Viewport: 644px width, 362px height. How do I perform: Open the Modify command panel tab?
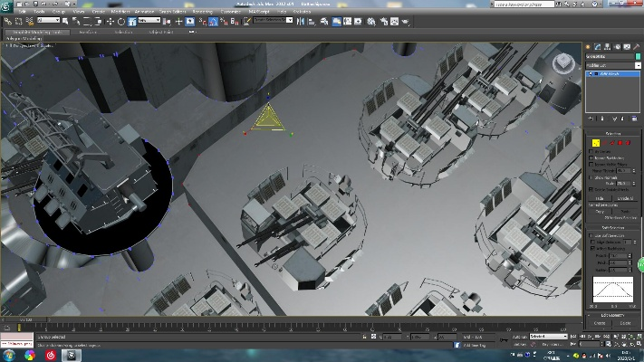point(599,46)
